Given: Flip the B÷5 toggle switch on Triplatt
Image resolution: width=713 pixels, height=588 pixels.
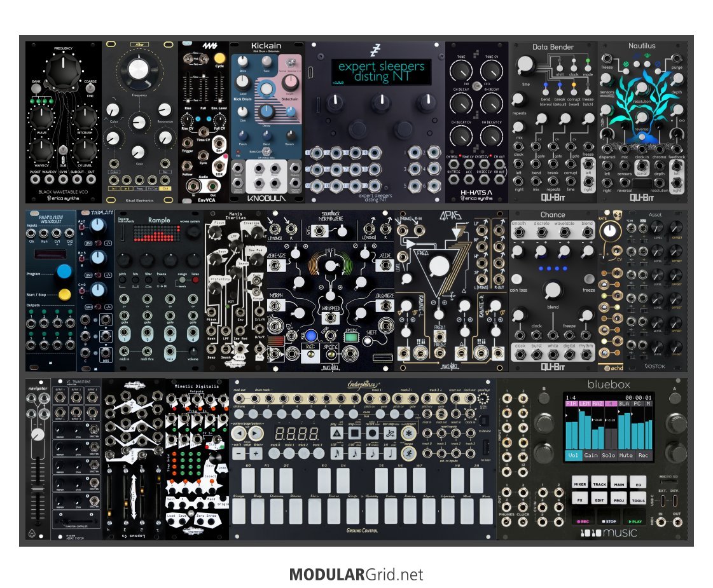Looking at the screenshot, I should click(82, 260).
